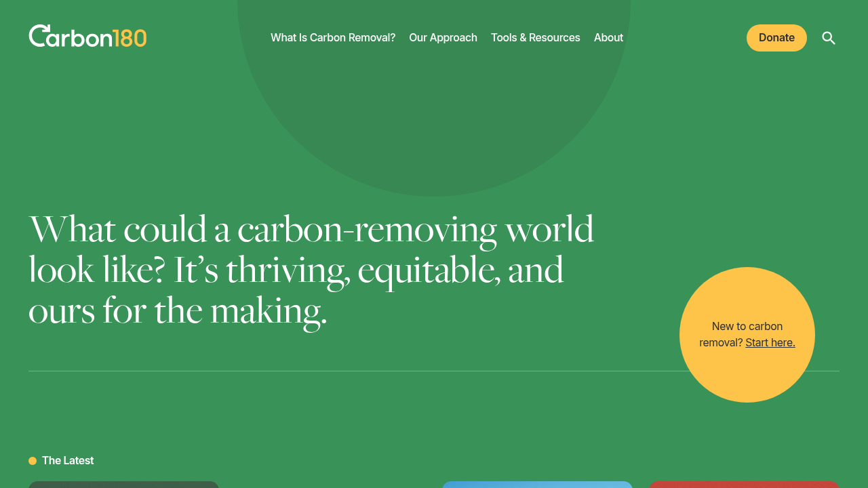Viewport: 868px width, 488px height.
Task: Follow the 'Start here.' link
Action: 770,342
